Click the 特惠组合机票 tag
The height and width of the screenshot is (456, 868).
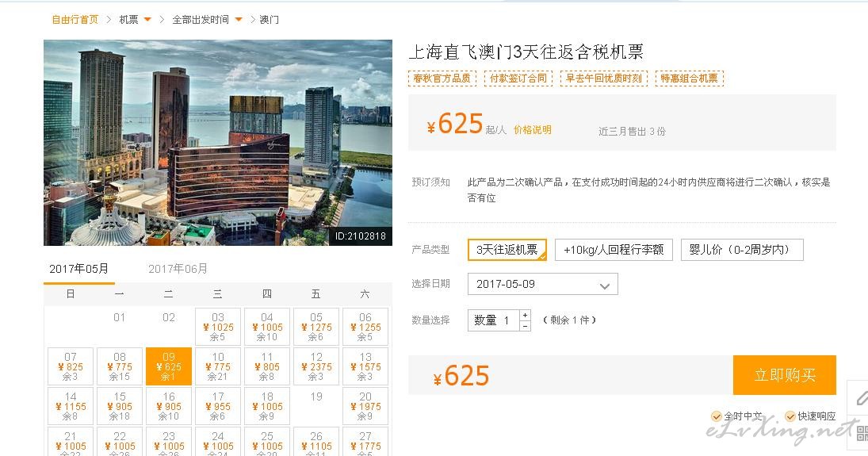pyautogui.click(x=689, y=79)
